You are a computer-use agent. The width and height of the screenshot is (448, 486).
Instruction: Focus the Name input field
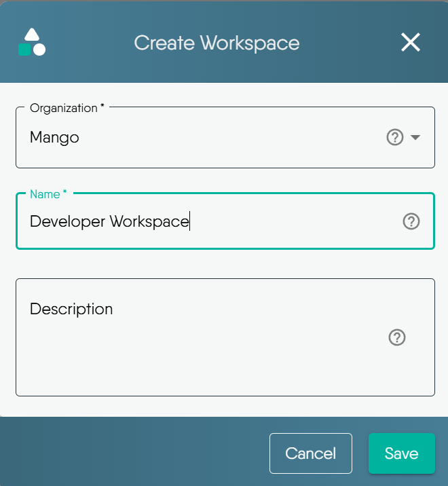(272, 221)
